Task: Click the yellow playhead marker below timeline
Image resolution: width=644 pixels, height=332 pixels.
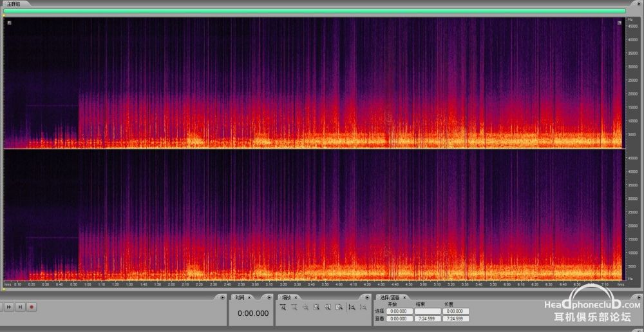Action: click(4, 289)
